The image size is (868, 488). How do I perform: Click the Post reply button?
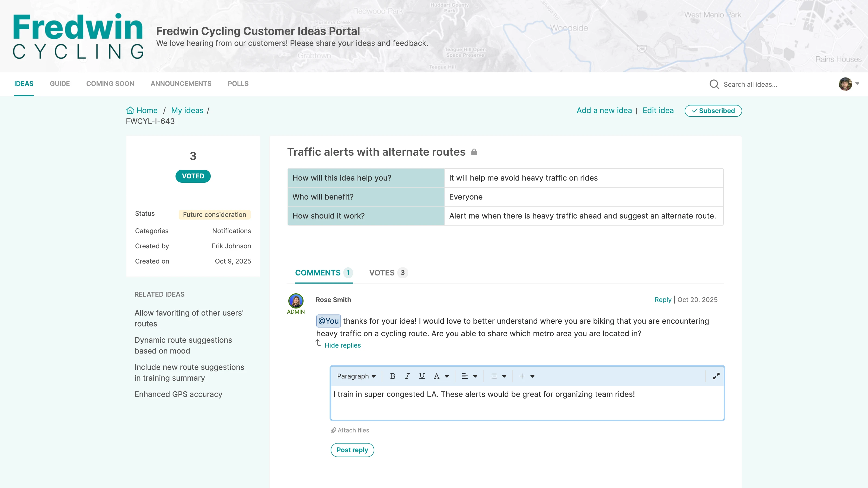(352, 450)
